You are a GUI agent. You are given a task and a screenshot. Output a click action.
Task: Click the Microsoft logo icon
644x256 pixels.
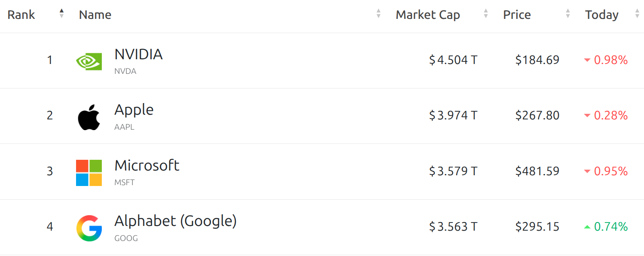(x=89, y=173)
